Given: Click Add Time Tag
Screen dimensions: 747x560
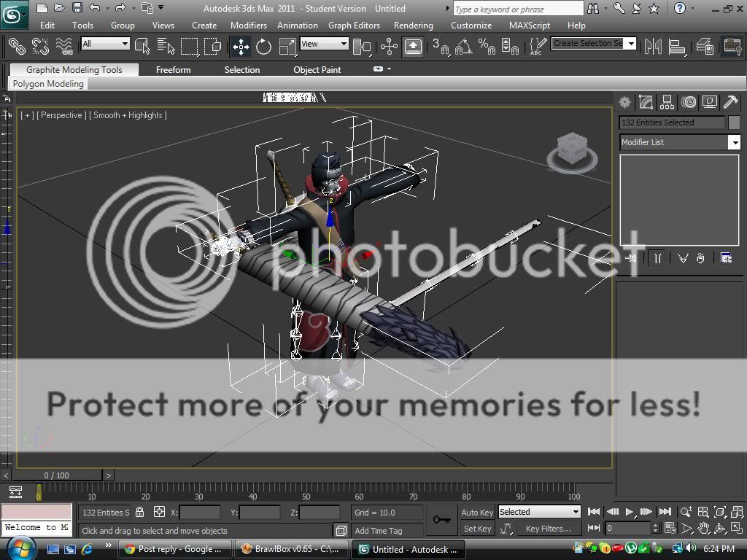Looking at the screenshot, I should click(379, 531).
